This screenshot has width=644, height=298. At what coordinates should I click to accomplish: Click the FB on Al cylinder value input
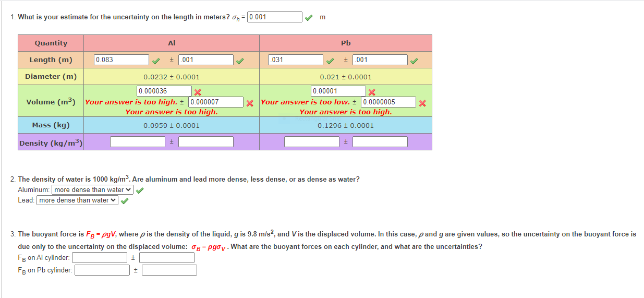[100, 257]
